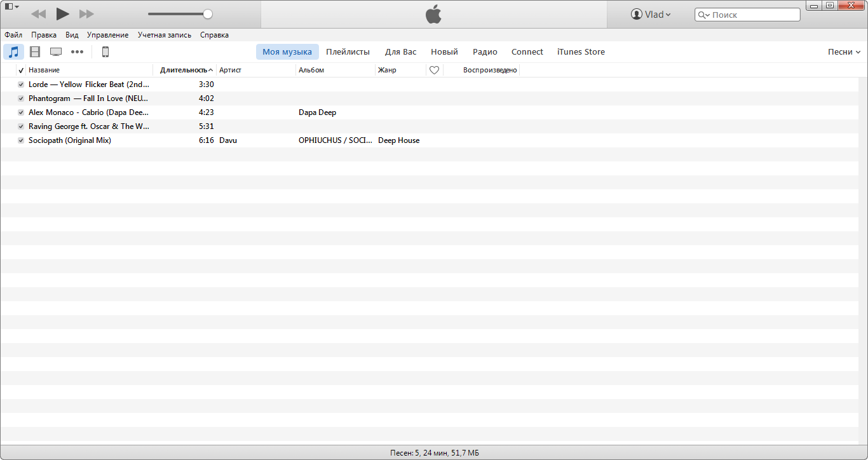The width and height of the screenshot is (868, 460).
Task: Select the Lorde — Yellow Flicker Beat song
Action: [89, 85]
